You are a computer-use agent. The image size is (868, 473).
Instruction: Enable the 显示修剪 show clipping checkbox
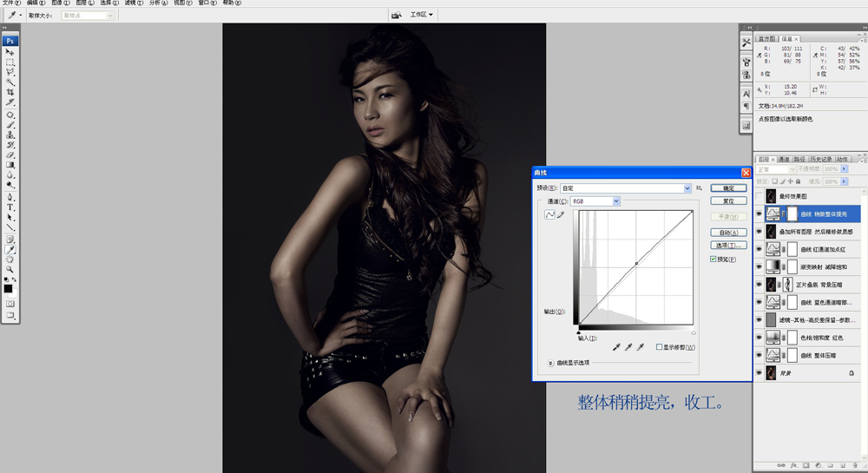660,347
